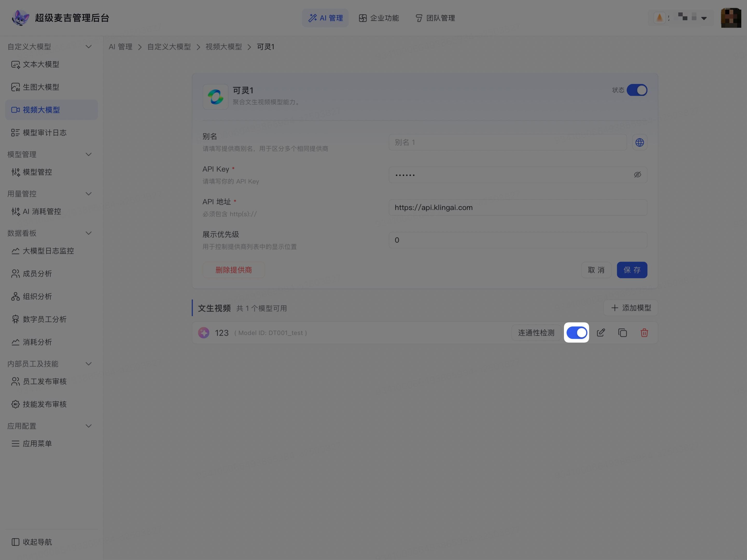Collapse the 用量管控 sidebar section
Image resolution: width=747 pixels, height=560 pixels.
88,194
